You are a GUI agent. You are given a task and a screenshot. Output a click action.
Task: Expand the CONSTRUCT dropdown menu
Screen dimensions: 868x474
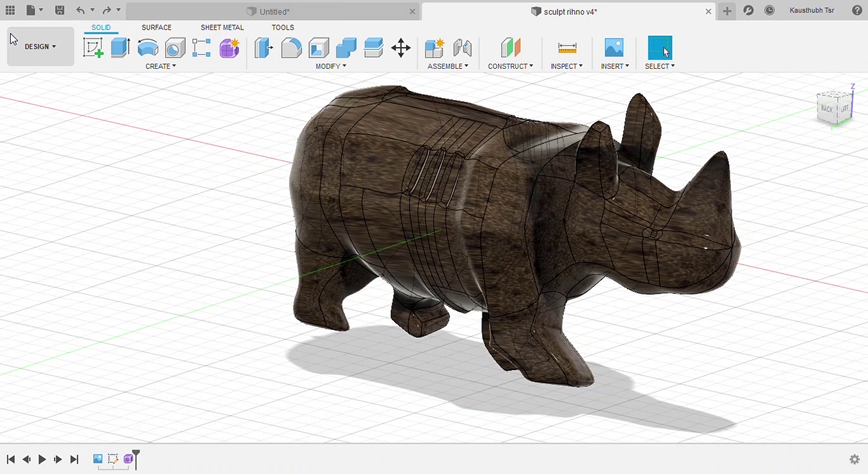510,66
